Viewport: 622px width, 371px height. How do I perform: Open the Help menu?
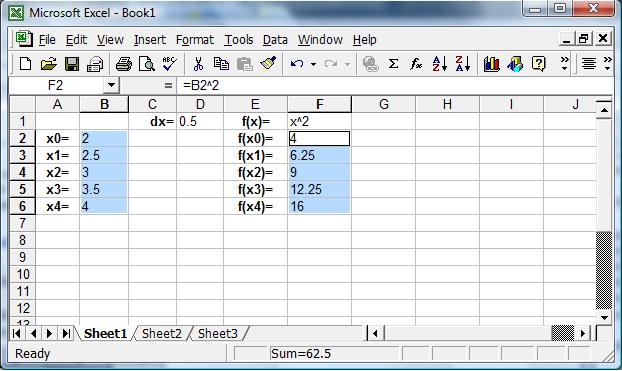pyautogui.click(x=365, y=40)
